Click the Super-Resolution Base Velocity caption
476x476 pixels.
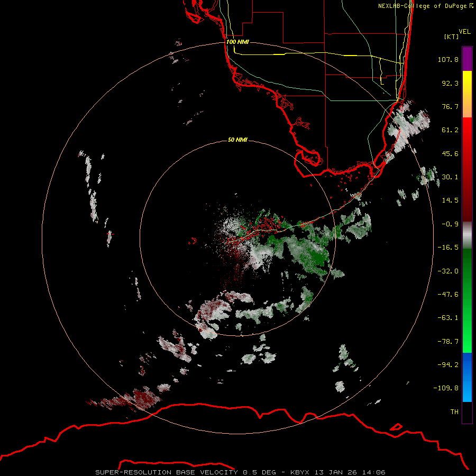pyautogui.click(x=241, y=472)
